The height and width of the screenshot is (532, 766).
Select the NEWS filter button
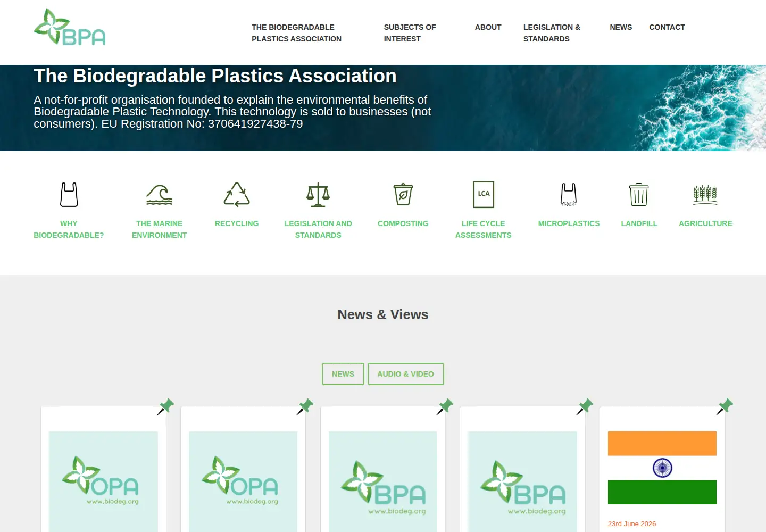(x=343, y=374)
